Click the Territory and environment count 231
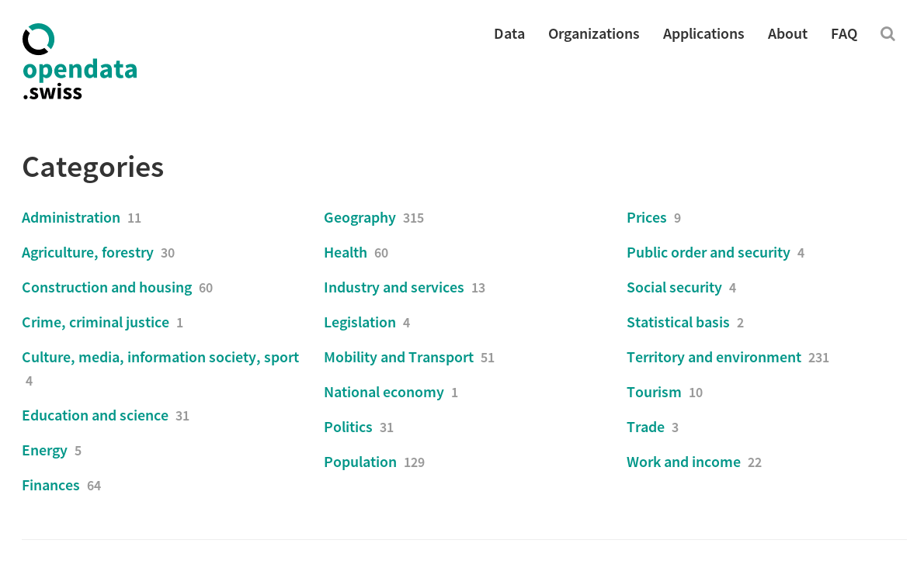This screenshot has width=924, height=571. (x=818, y=358)
